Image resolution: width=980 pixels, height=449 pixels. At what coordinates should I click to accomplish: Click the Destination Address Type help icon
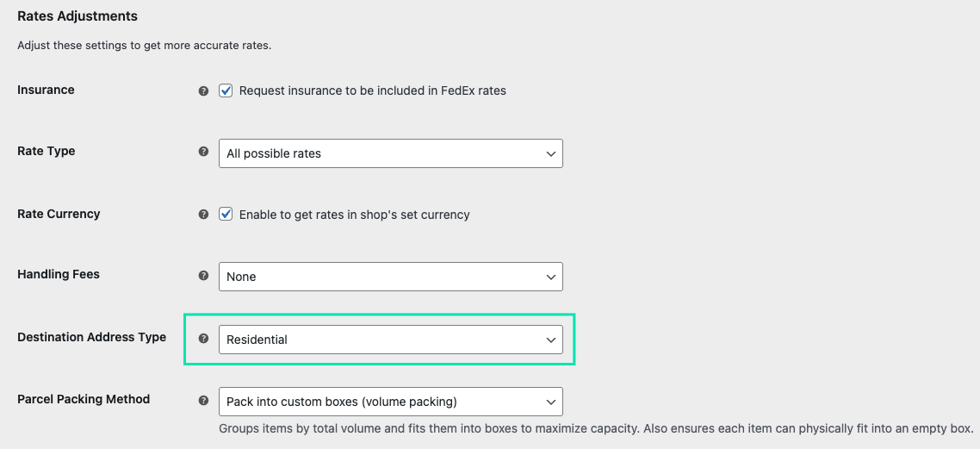click(x=203, y=339)
